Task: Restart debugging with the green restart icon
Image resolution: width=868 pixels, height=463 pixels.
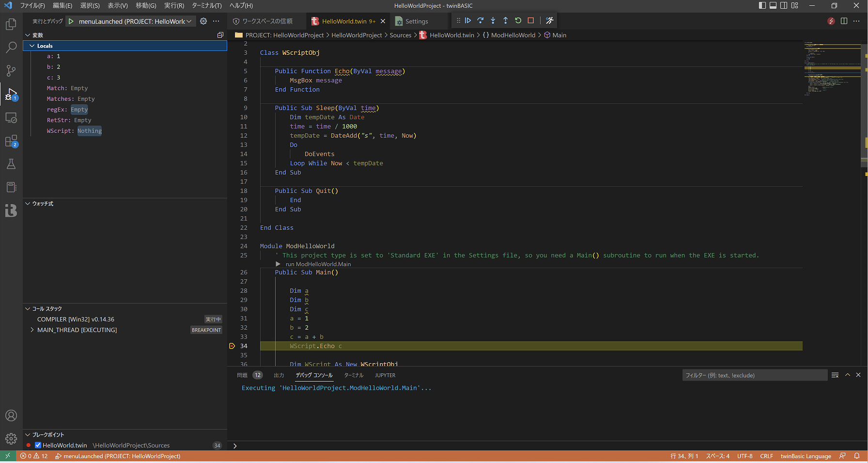Action: (x=518, y=20)
